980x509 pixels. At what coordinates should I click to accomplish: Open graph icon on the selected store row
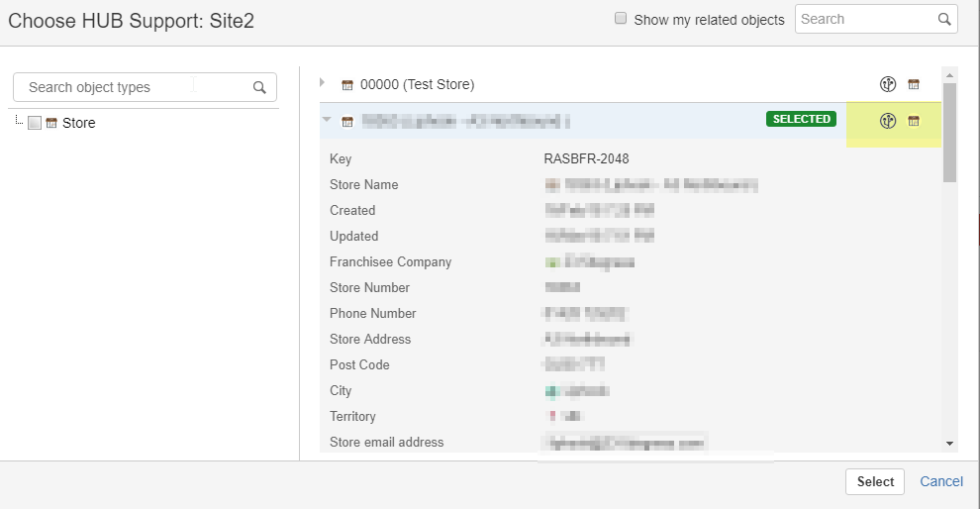tap(888, 121)
